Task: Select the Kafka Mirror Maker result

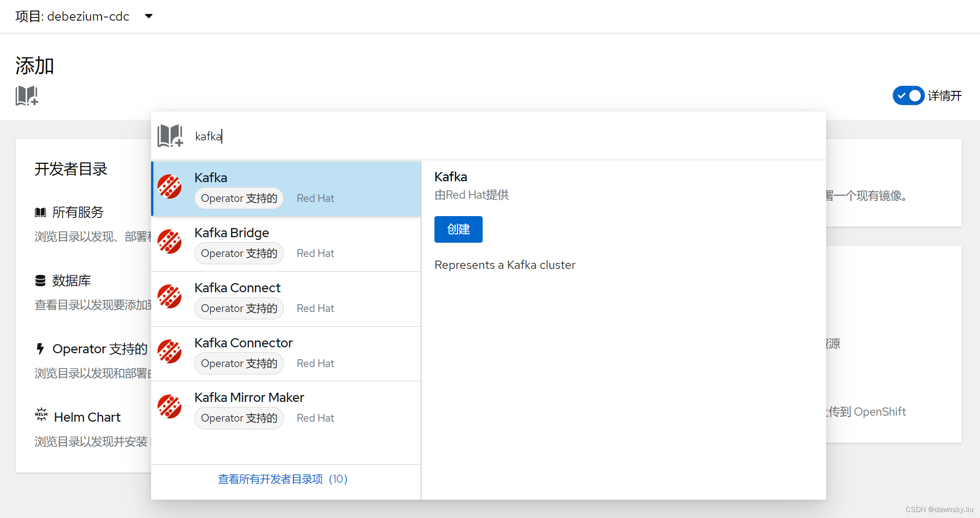Action: click(x=287, y=408)
